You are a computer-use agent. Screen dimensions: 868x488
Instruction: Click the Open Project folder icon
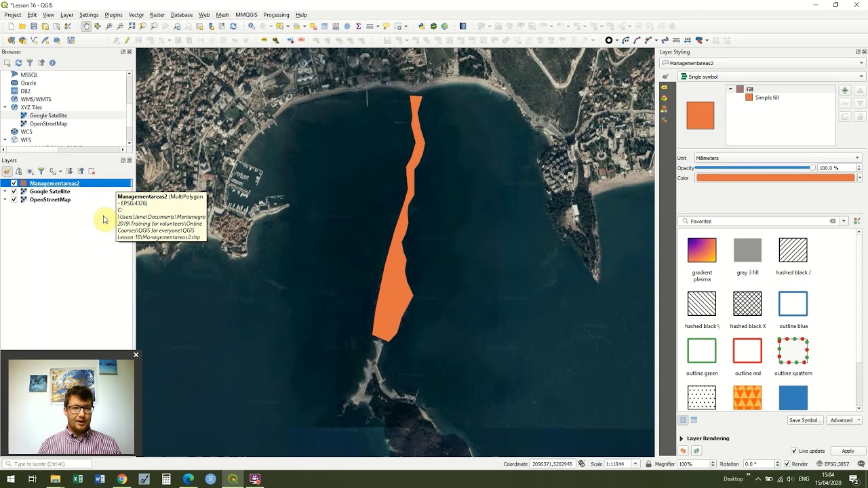[22, 26]
